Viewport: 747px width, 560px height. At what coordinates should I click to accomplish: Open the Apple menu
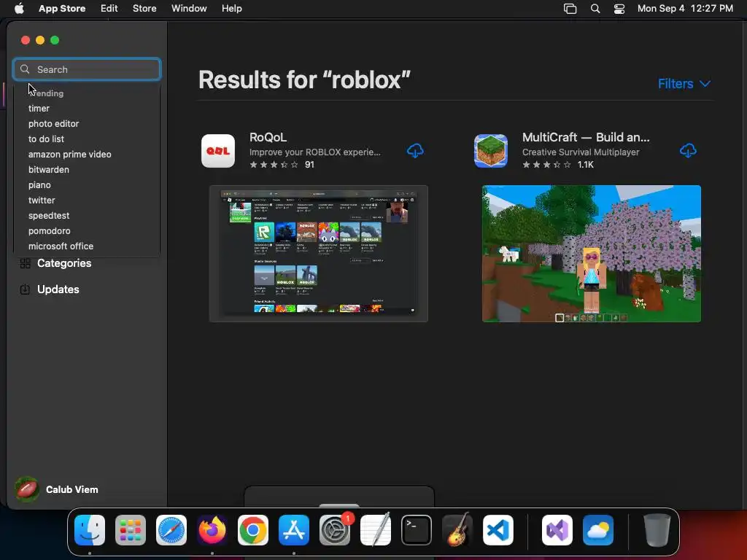pyautogui.click(x=19, y=8)
